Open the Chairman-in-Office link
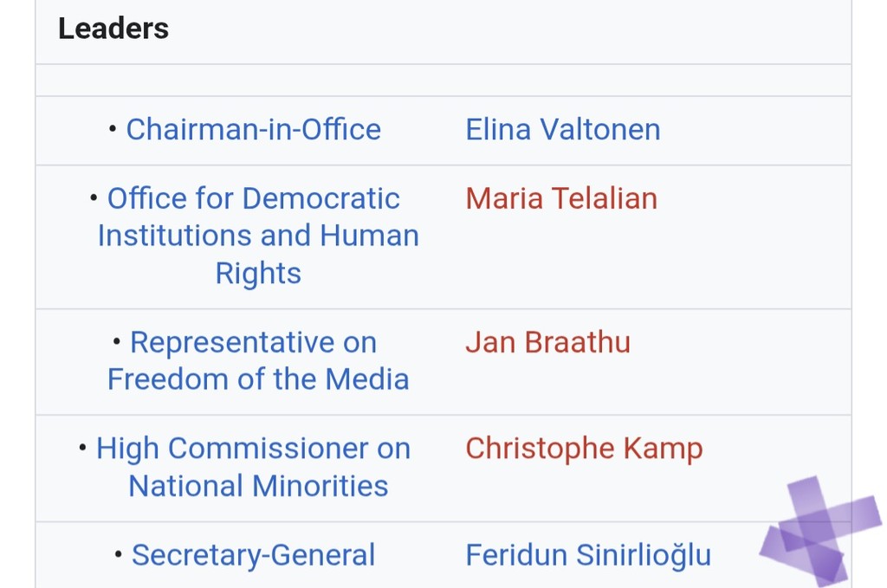Image resolution: width=887 pixels, height=588 pixels. (x=254, y=130)
